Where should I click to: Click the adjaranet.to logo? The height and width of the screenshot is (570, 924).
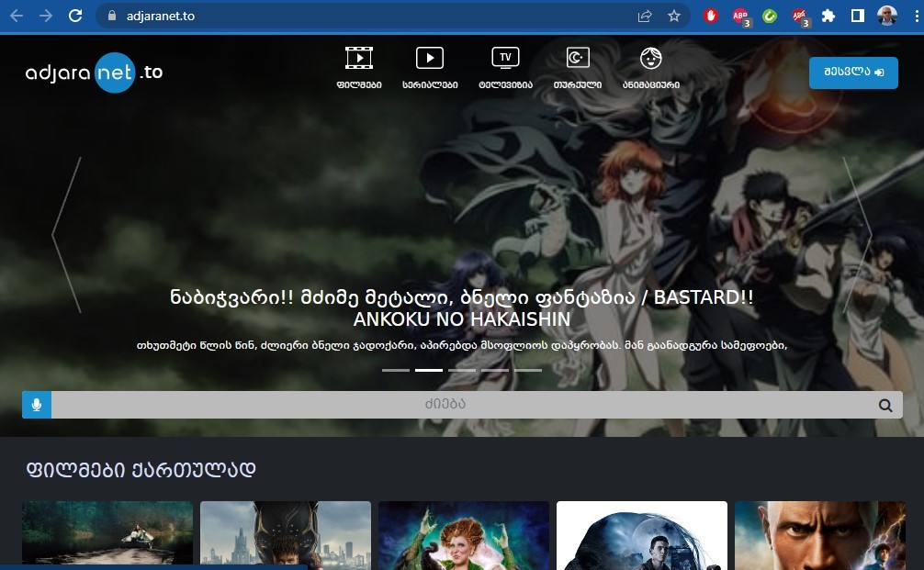pos(95,73)
